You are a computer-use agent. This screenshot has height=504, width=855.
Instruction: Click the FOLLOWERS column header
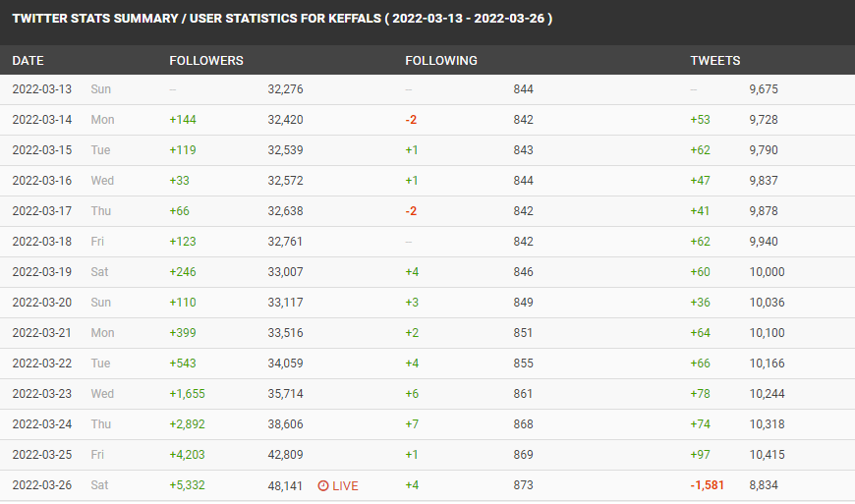point(206,61)
